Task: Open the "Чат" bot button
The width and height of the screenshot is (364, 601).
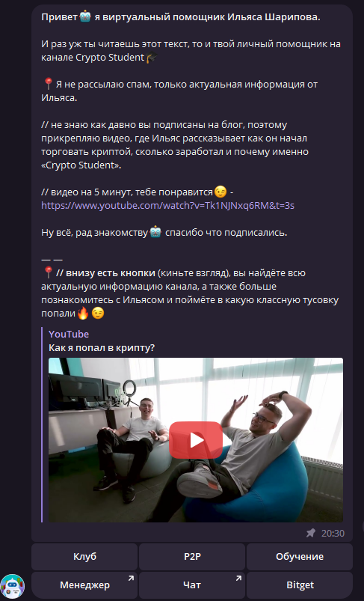Action: [192, 585]
